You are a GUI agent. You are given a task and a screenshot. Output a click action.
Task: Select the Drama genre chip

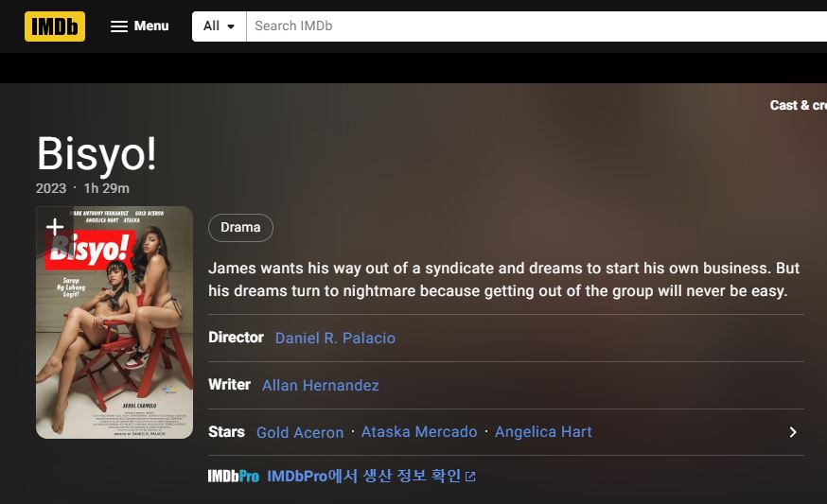[240, 228]
